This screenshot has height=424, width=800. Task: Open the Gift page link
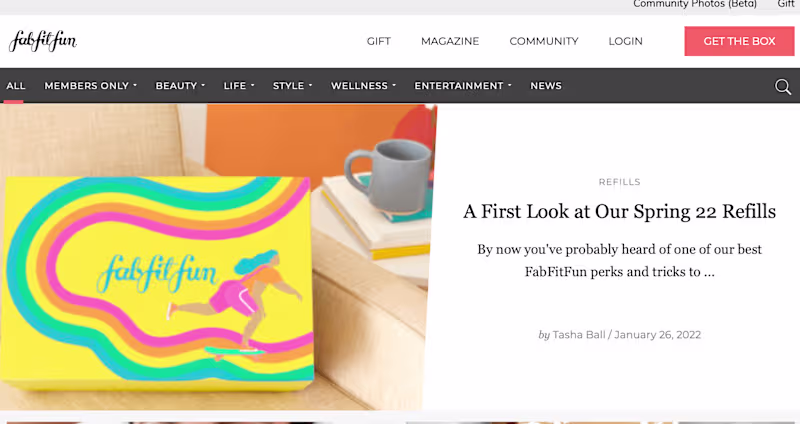coord(379,41)
